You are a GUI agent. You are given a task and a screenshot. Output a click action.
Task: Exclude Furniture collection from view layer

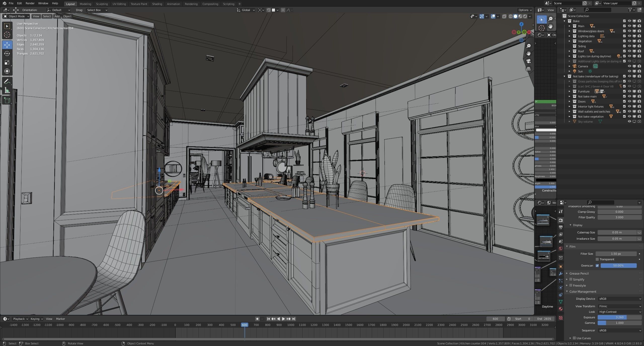(624, 91)
